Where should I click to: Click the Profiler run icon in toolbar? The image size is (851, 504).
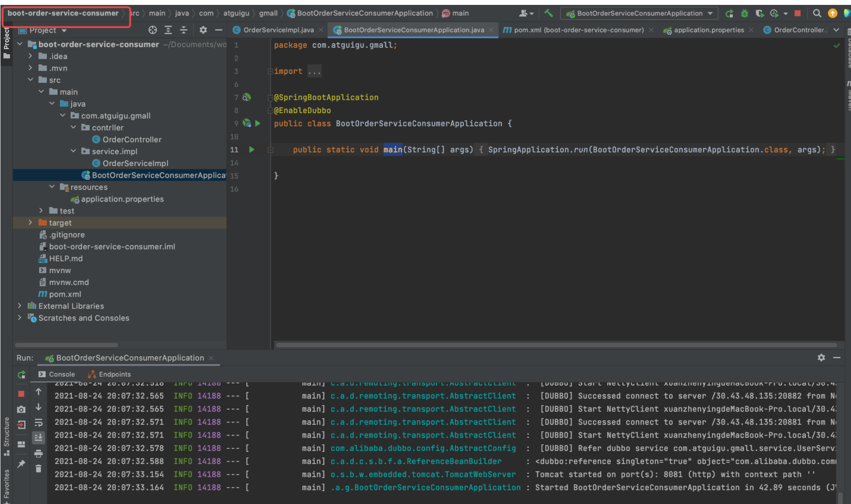click(x=775, y=13)
